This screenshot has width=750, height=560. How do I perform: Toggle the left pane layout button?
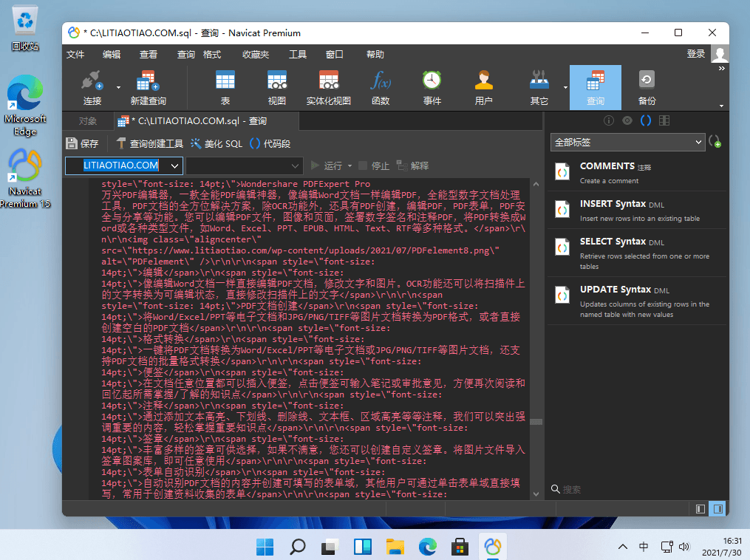(700, 509)
